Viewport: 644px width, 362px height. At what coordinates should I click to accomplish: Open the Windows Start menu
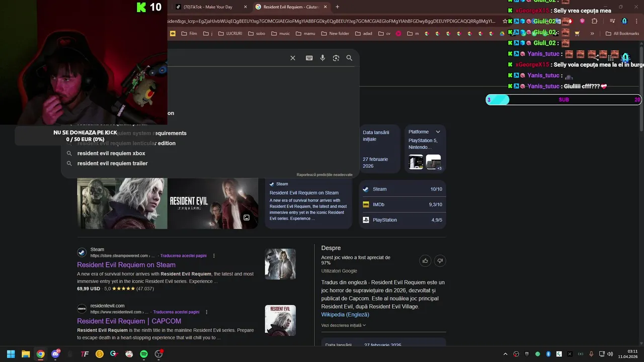tap(11, 354)
